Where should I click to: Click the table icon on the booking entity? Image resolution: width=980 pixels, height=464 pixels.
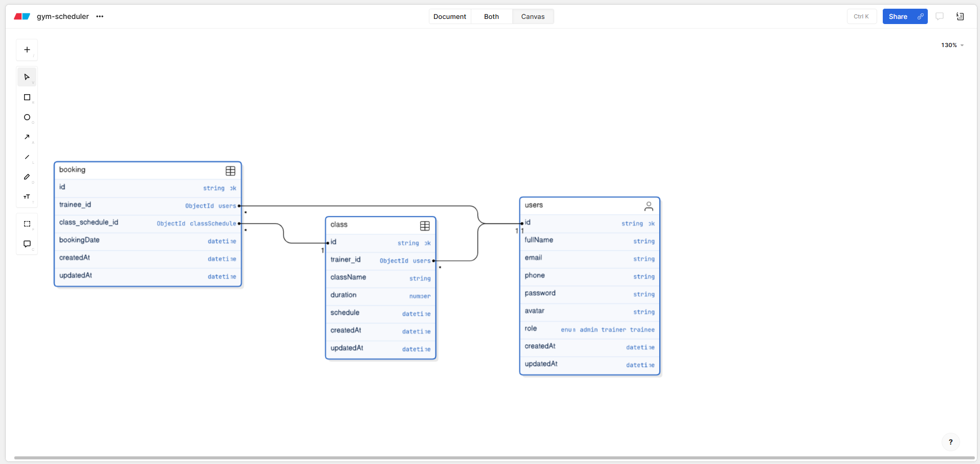pyautogui.click(x=230, y=170)
